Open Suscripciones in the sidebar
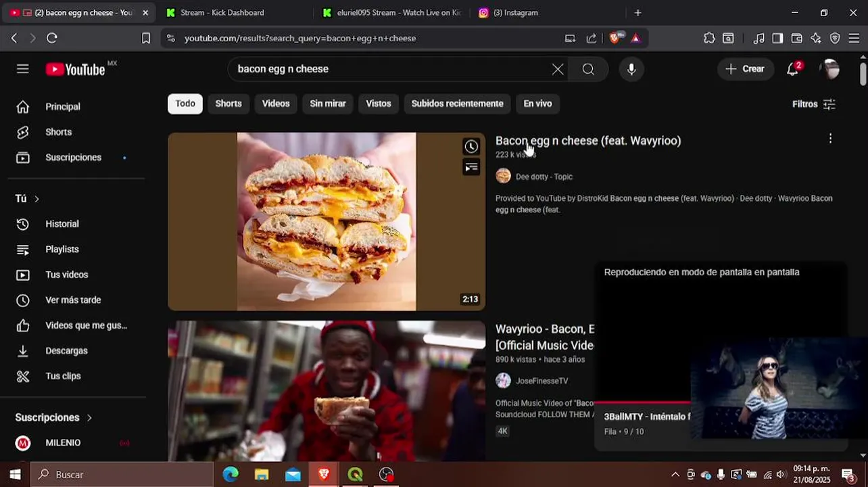868x487 pixels. [x=73, y=158]
